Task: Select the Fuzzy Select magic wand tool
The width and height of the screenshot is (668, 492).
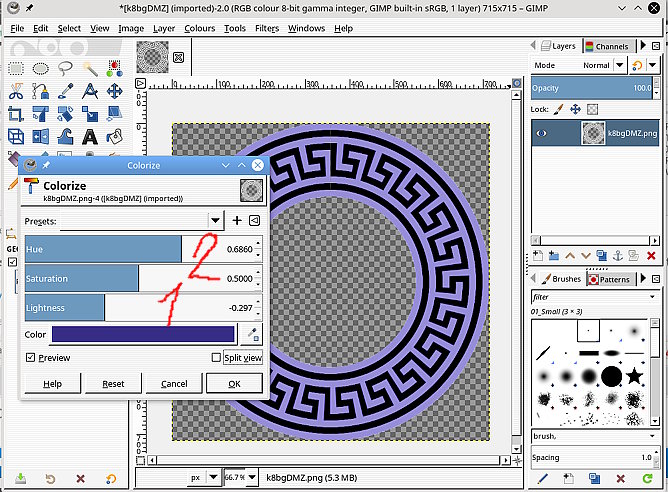Action: [x=90, y=69]
